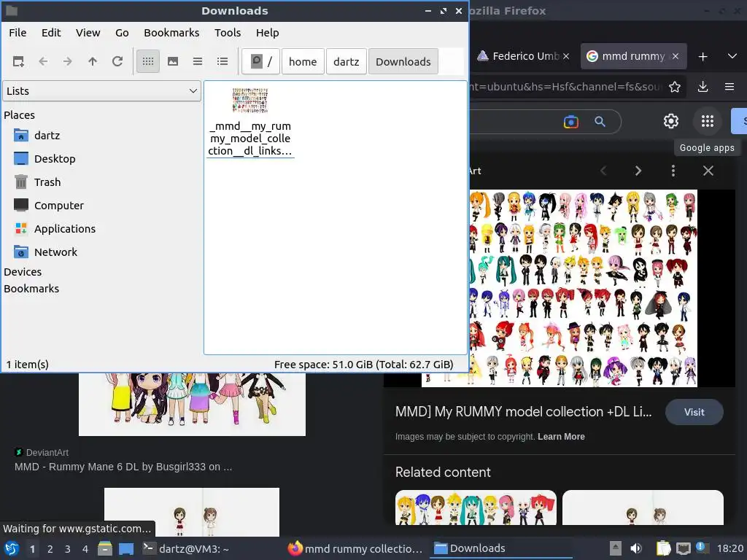
Task: Switch to workspace 2
Action: click(50, 549)
